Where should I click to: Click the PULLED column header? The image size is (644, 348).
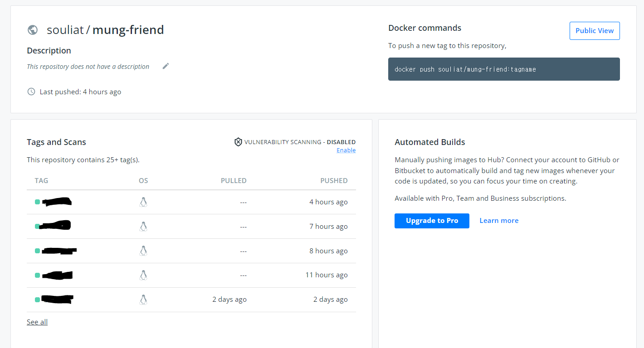234,180
